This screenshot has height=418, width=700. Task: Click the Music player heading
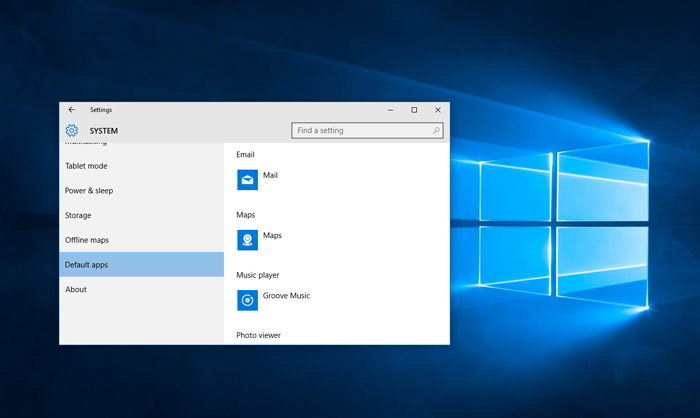tap(258, 275)
